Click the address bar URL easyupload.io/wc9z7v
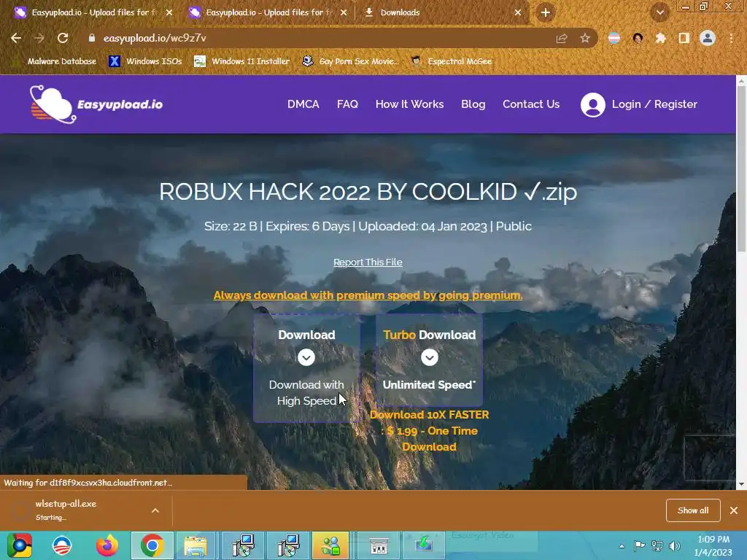 [155, 38]
